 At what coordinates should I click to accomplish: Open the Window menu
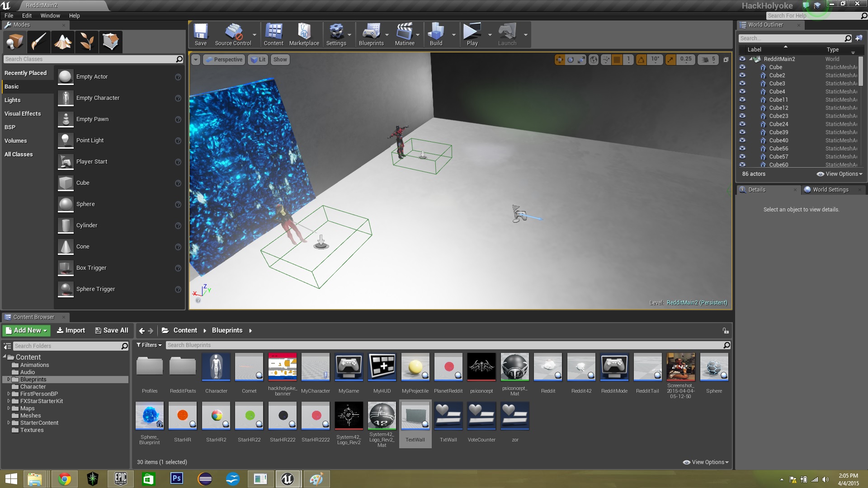tap(50, 15)
